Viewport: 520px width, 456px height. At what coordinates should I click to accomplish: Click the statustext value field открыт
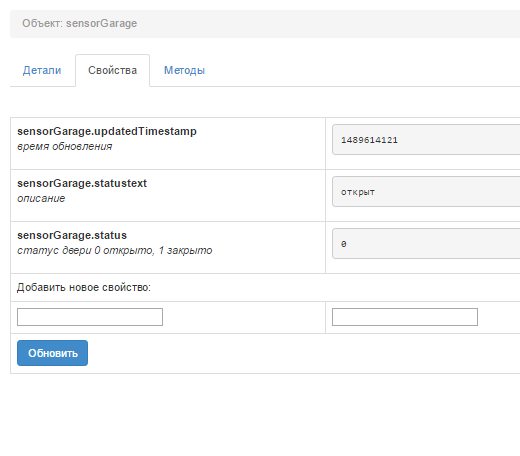426,192
